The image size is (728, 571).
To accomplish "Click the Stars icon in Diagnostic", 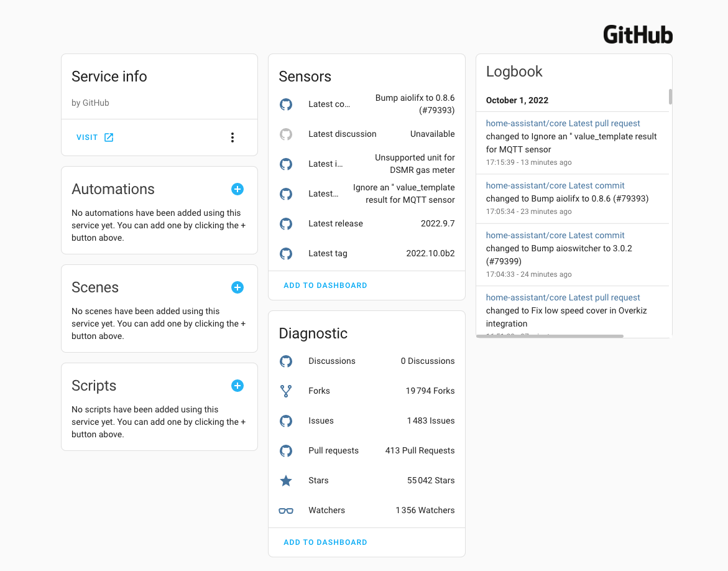I will 286,481.
